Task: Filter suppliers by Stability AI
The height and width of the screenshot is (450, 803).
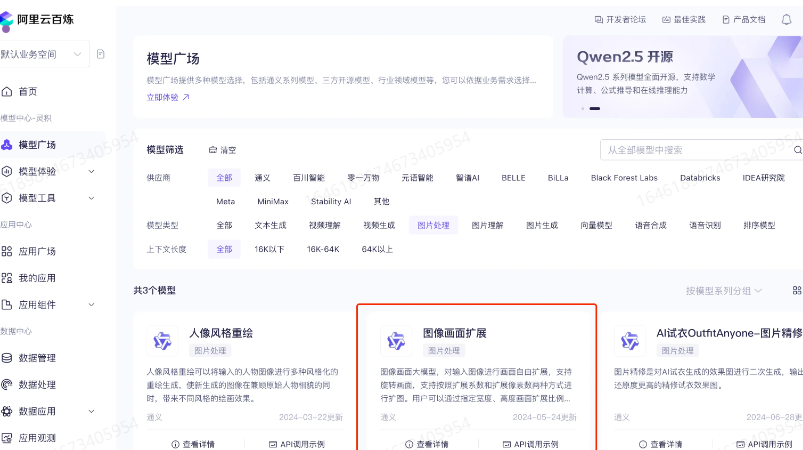Action: 331,201
